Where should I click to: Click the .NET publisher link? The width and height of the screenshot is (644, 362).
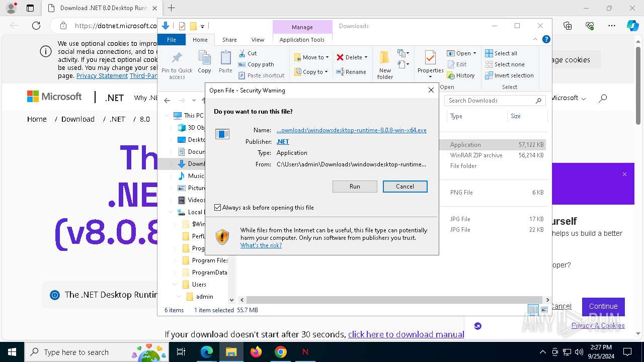pyautogui.click(x=283, y=142)
